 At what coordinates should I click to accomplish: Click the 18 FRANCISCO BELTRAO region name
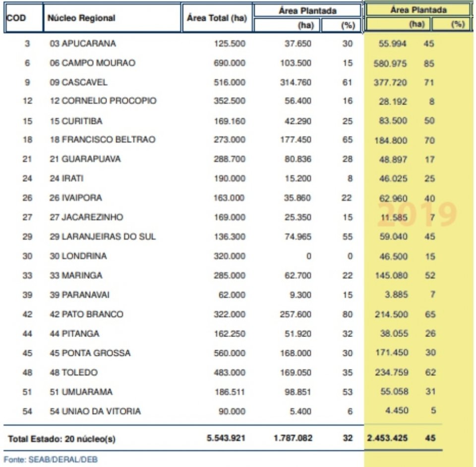point(102,139)
